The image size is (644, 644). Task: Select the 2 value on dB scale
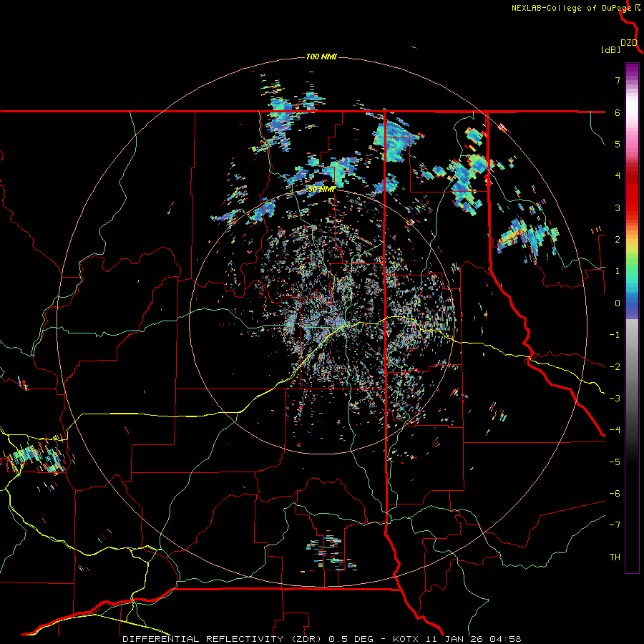tap(618, 240)
